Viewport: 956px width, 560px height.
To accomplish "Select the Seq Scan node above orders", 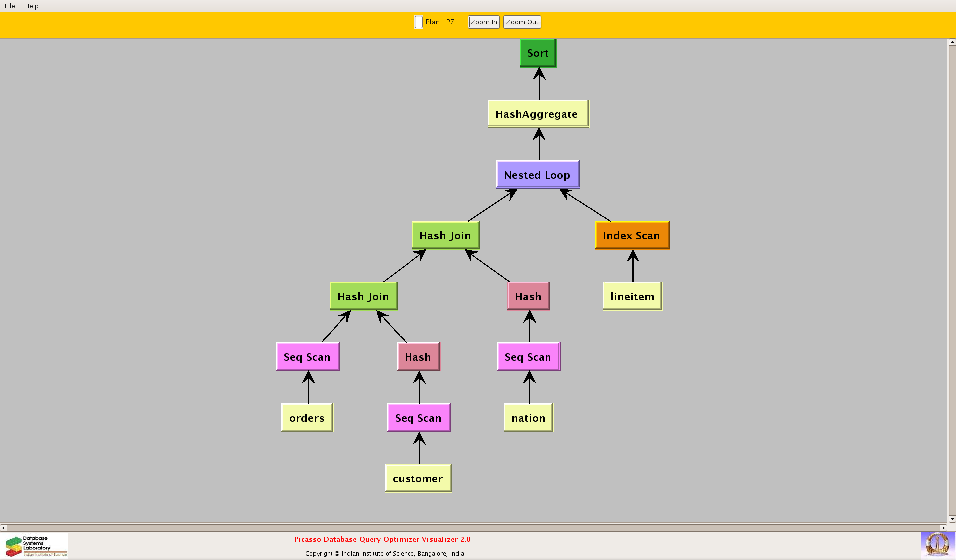I will (x=307, y=357).
